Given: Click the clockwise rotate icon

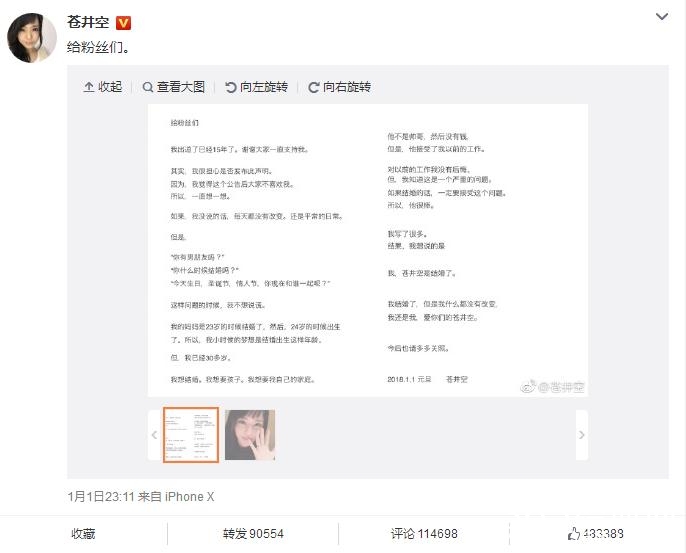Looking at the screenshot, I should [313, 88].
